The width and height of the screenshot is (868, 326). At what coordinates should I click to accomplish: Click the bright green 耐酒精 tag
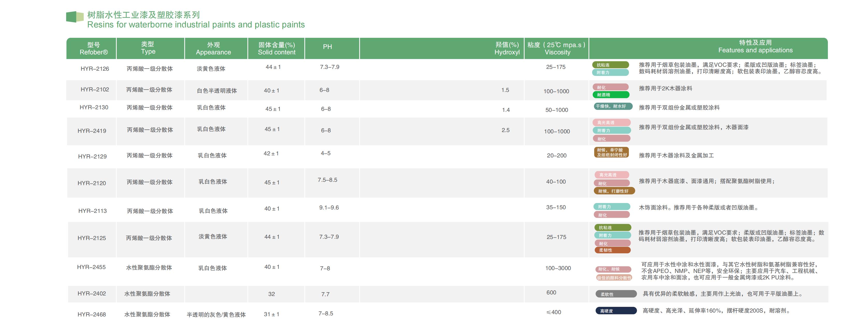tap(610, 95)
